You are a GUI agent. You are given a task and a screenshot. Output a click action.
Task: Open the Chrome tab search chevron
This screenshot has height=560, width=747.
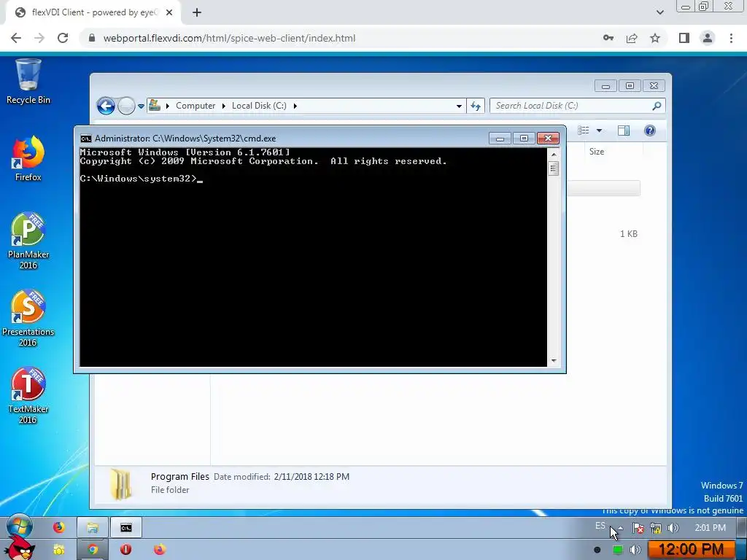tap(659, 12)
